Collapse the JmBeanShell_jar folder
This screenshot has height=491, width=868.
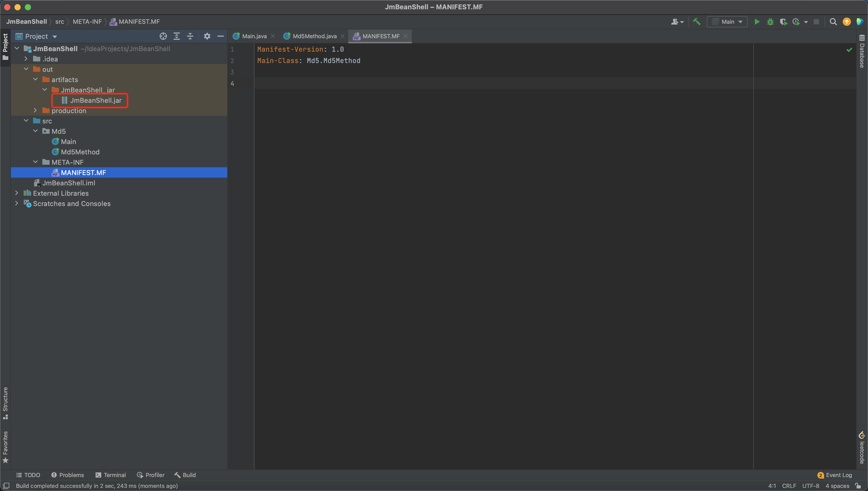44,90
